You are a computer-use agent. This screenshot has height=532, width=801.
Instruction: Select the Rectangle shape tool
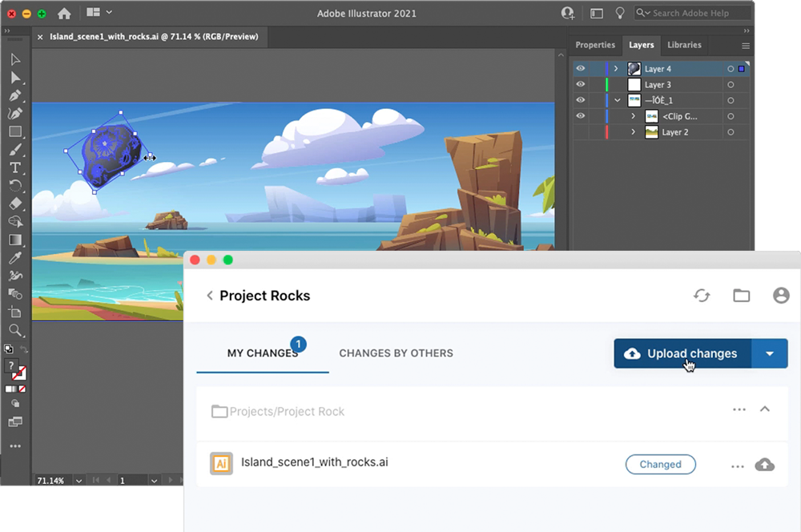coord(14,131)
